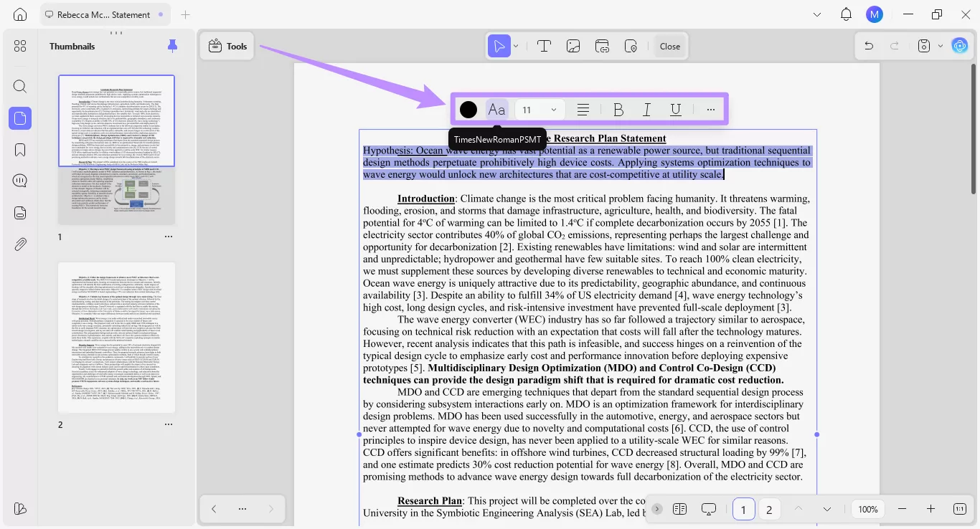Image resolution: width=980 pixels, height=529 pixels.
Task: Open the user account avatar M
Action: (x=874, y=14)
